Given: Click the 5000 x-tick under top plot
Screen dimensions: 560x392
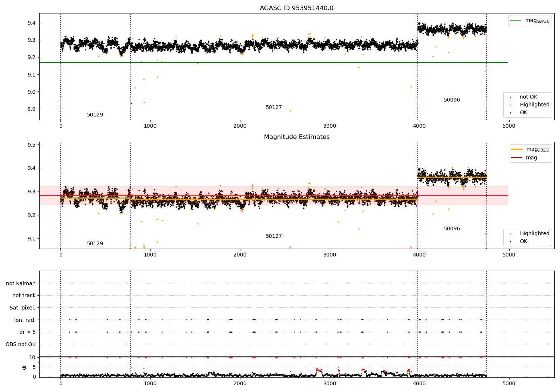Looking at the screenshot, I should coord(509,126).
